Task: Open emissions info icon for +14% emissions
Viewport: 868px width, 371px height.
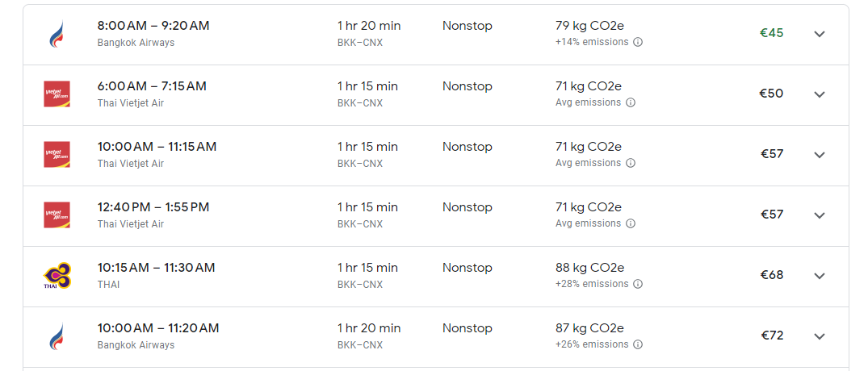Action: 638,42
